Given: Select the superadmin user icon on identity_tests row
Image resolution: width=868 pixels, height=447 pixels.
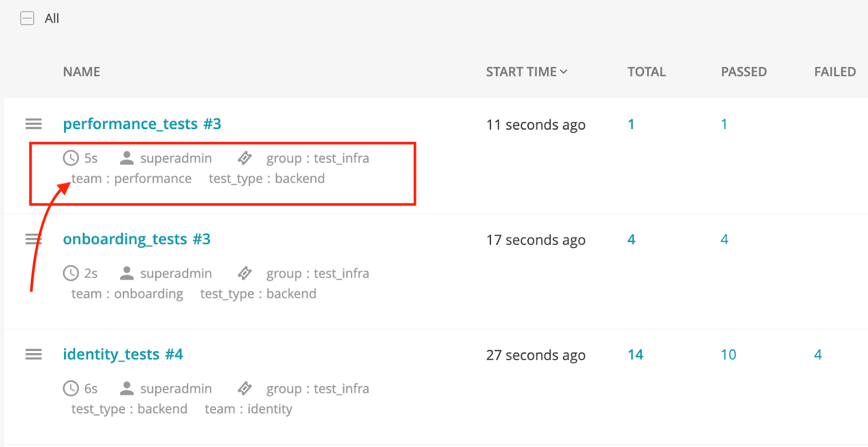Looking at the screenshot, I should (127, 388).
